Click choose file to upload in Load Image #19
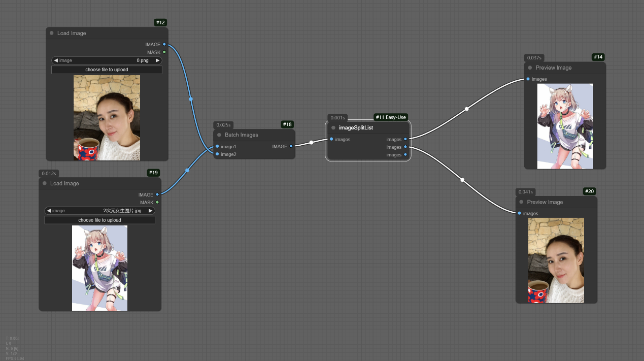Viewport: 644px width, 361px height. click(99, 220)
